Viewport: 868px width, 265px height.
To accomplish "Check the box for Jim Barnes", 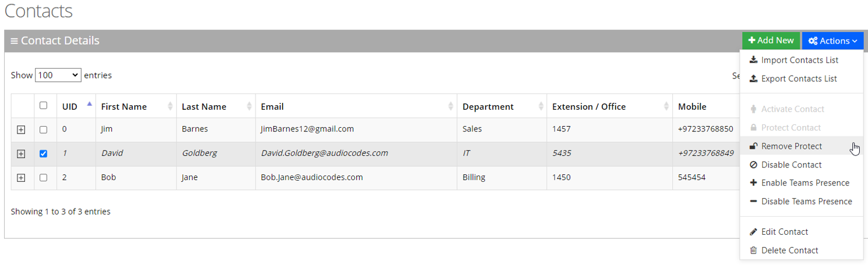I will click(43, 130).
